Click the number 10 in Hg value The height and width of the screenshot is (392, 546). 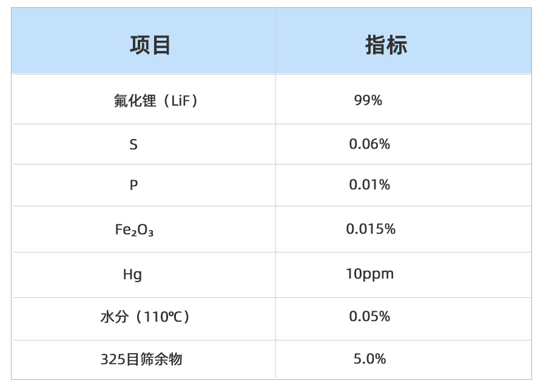pyautogui.click(x=354, y=274)
